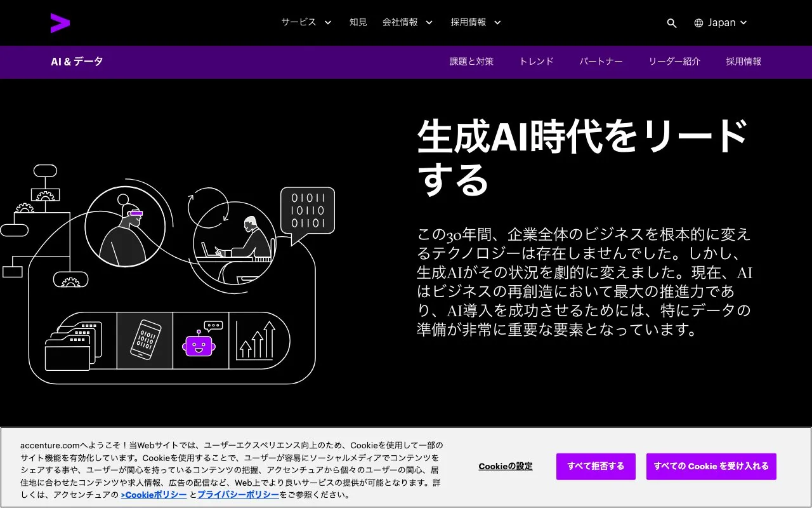
Task: Open the 知見 page
Action: (358, 22)
